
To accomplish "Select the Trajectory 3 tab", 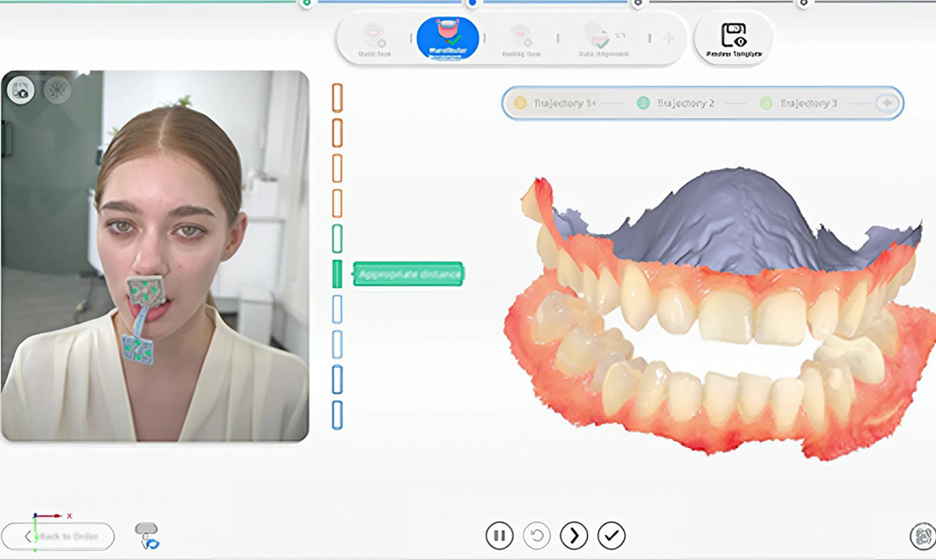I will coord(799,103).
